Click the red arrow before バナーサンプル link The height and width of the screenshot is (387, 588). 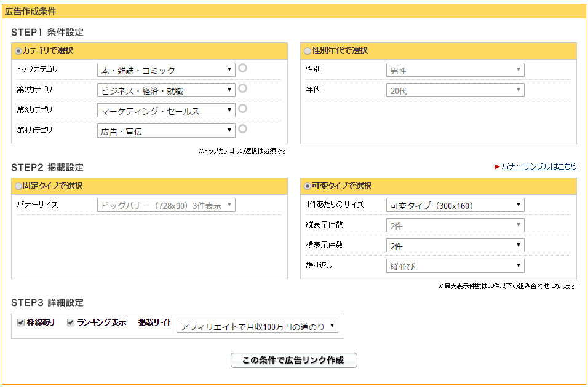(x=497, y=166)
